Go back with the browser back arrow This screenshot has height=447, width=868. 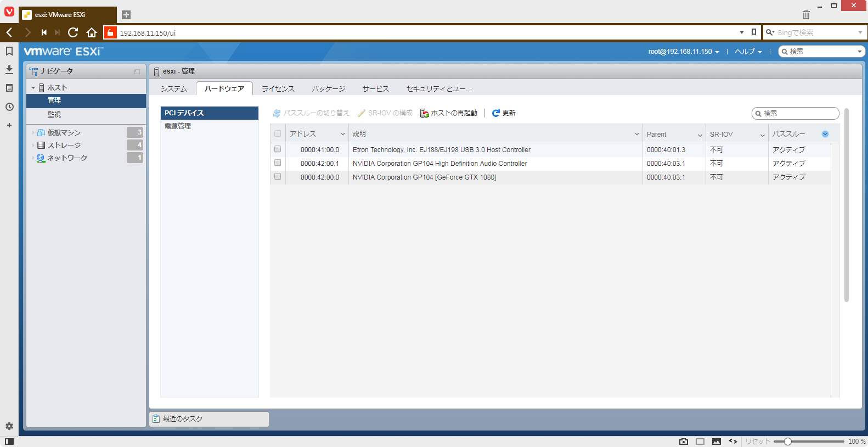click(x=9, y=32)
